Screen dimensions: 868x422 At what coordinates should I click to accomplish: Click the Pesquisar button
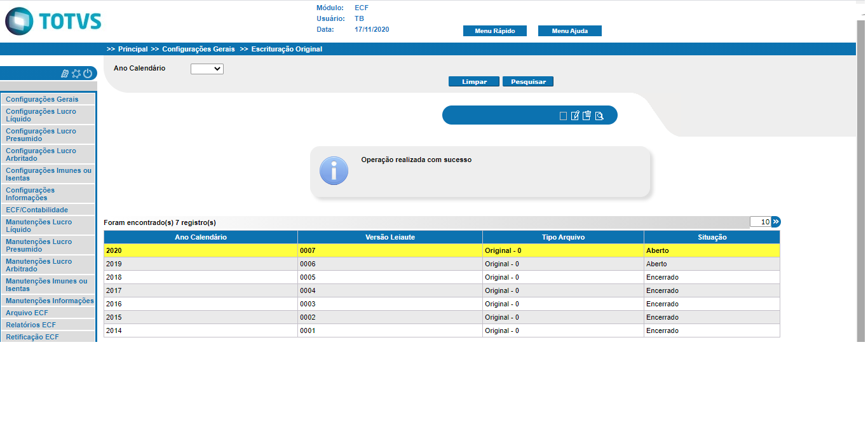tap(528, 81)
